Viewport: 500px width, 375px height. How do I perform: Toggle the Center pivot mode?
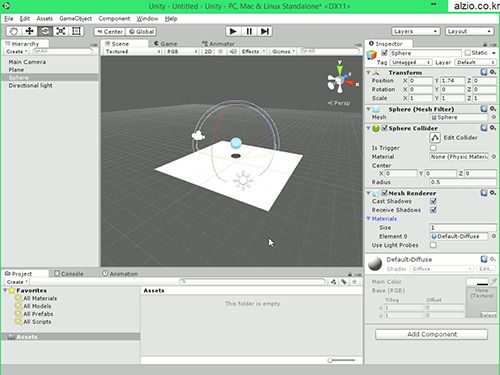pos(110,32)
